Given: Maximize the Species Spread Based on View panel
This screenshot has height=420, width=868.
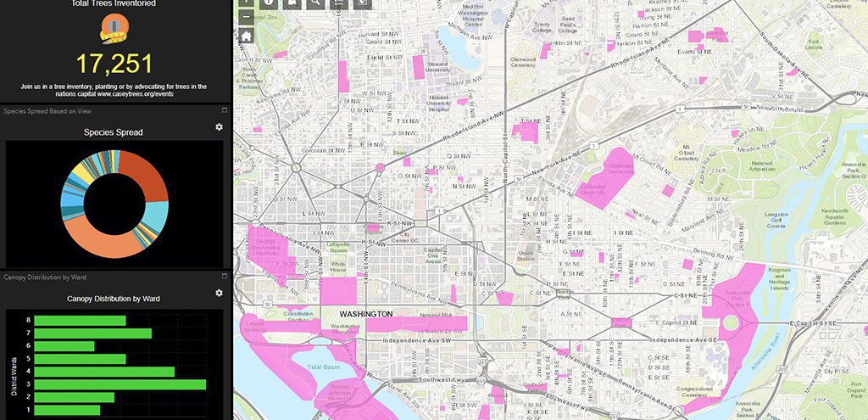Looking at the screenshot, I should tap(224, 110).
